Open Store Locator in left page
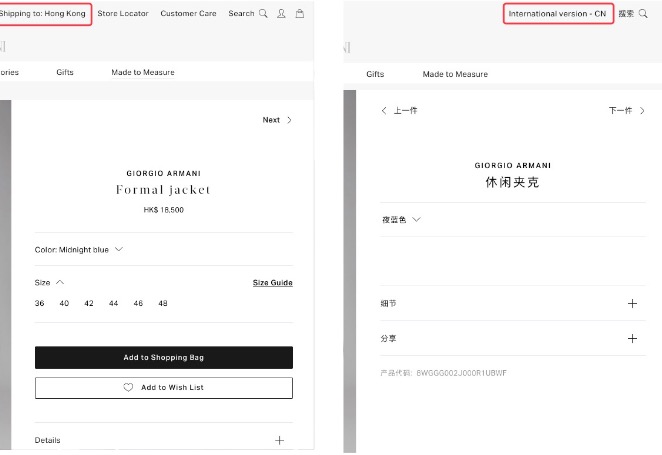Viewport: 662px width, 455px height. pyautogui.click(x=123, y=14)
